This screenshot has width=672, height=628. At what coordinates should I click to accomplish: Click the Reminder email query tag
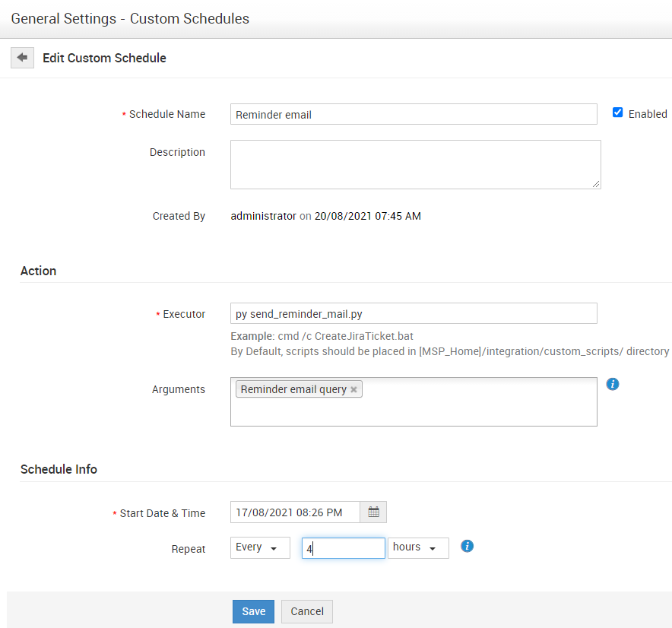point(293,389)
